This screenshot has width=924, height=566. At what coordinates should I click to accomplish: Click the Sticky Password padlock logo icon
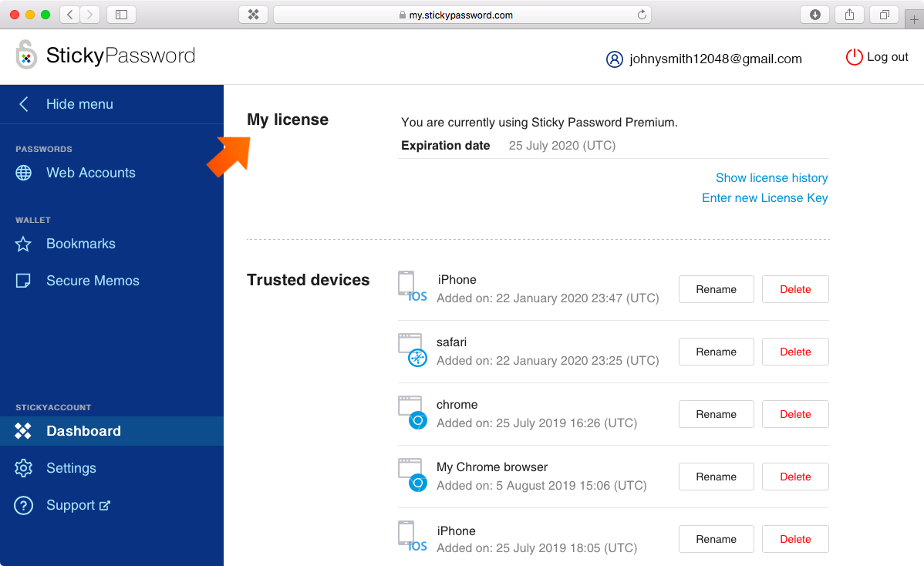pyautogui.click(x=26, y=55)
